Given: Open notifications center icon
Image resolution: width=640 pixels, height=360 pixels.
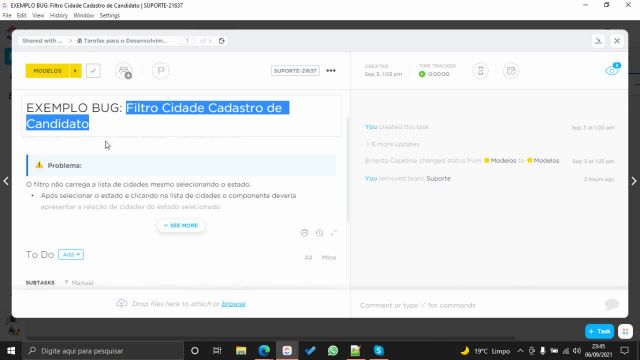Looking at the screenshot, I should pos(624,351).
